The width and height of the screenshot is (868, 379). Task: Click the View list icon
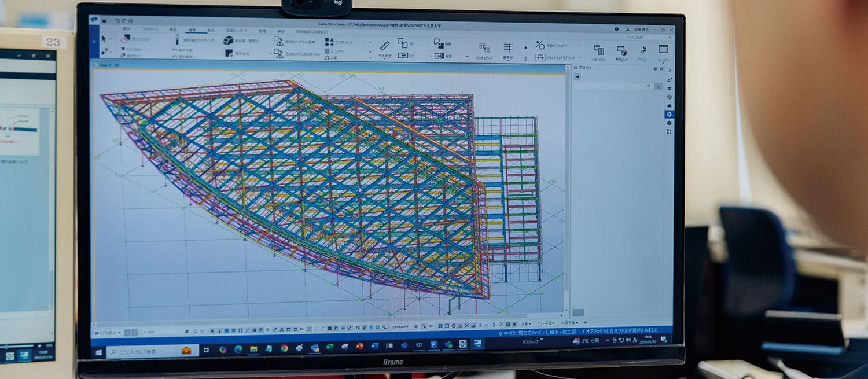pyautogui.click(x=599, y=50)
